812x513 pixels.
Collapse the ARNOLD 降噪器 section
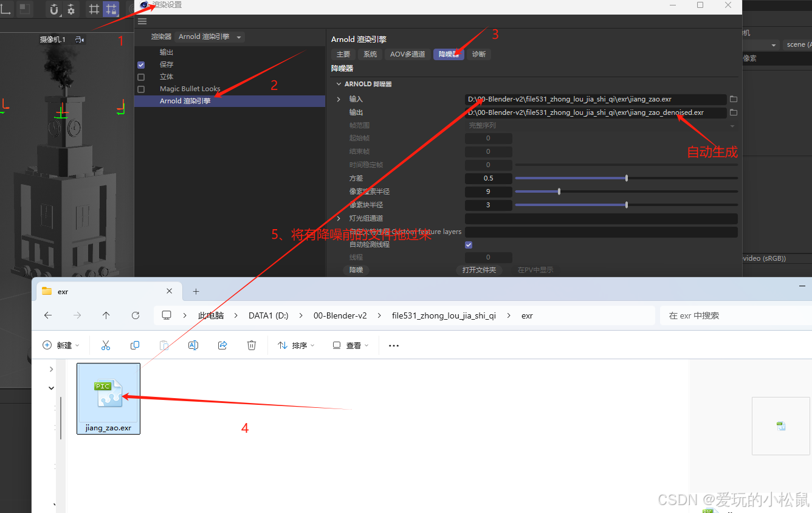coord(339,84)
